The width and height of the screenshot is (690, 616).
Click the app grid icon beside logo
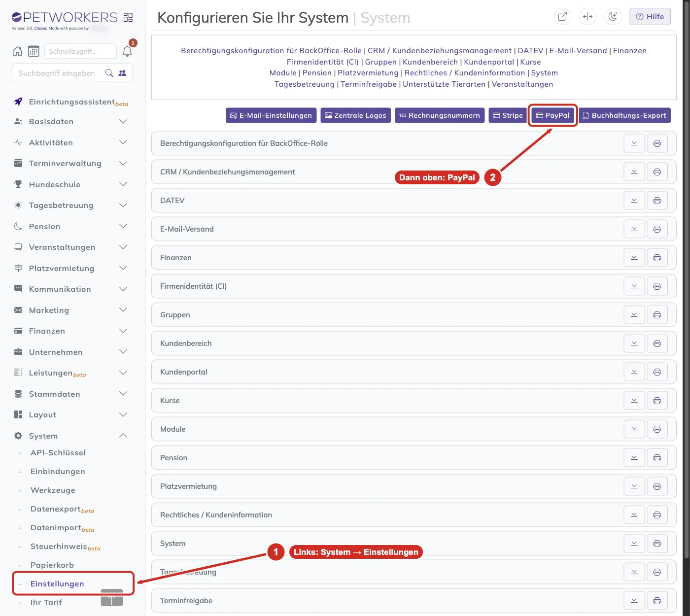(128, 17)
